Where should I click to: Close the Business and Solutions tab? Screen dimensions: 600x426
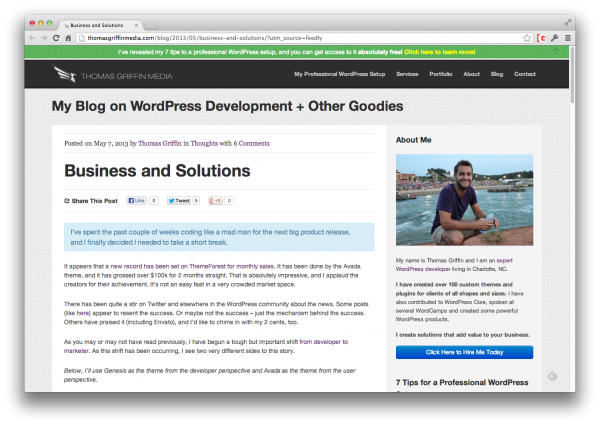coord(136,25)
